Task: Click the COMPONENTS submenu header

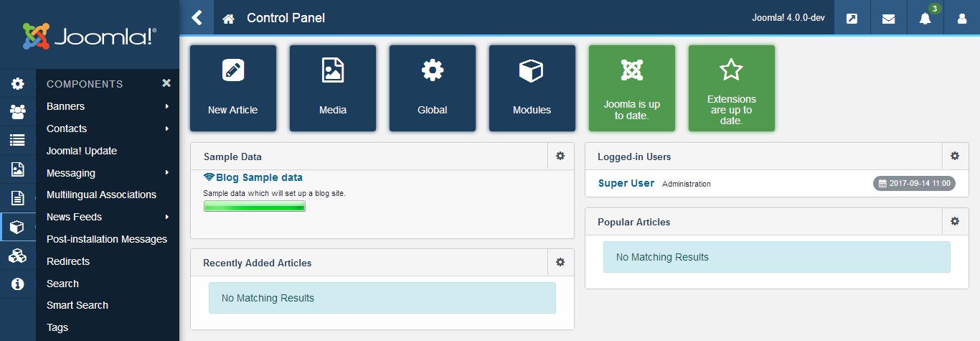Action: (85, 84)
